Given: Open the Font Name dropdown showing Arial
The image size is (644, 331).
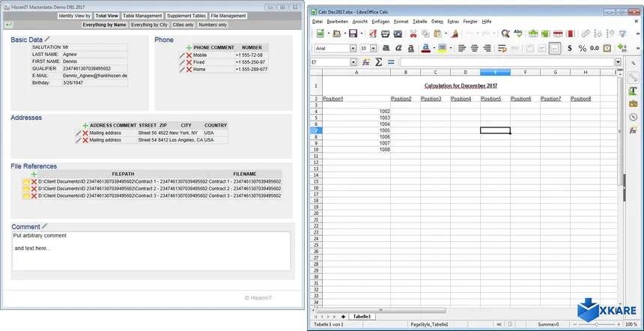Looking at the screenshot, I should 353,49.
